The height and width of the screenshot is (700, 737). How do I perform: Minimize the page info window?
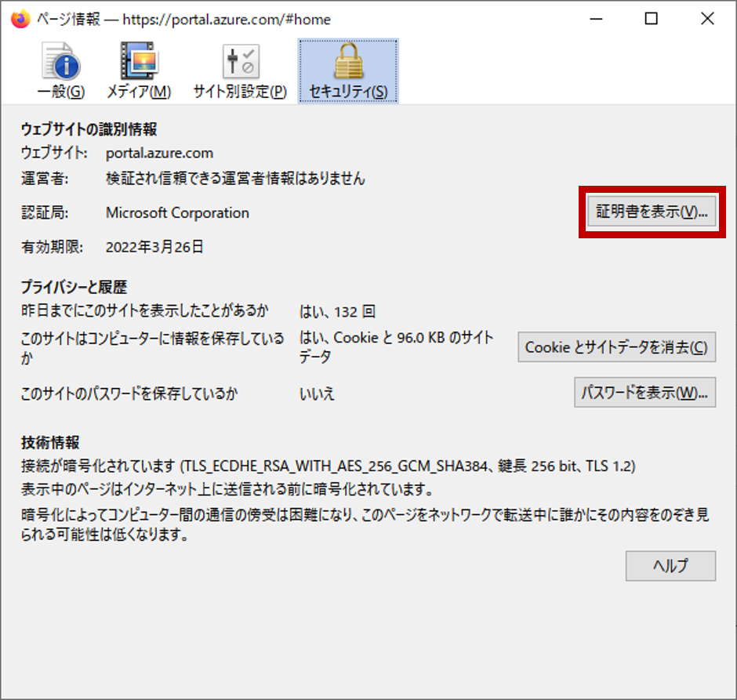[596, 18]
